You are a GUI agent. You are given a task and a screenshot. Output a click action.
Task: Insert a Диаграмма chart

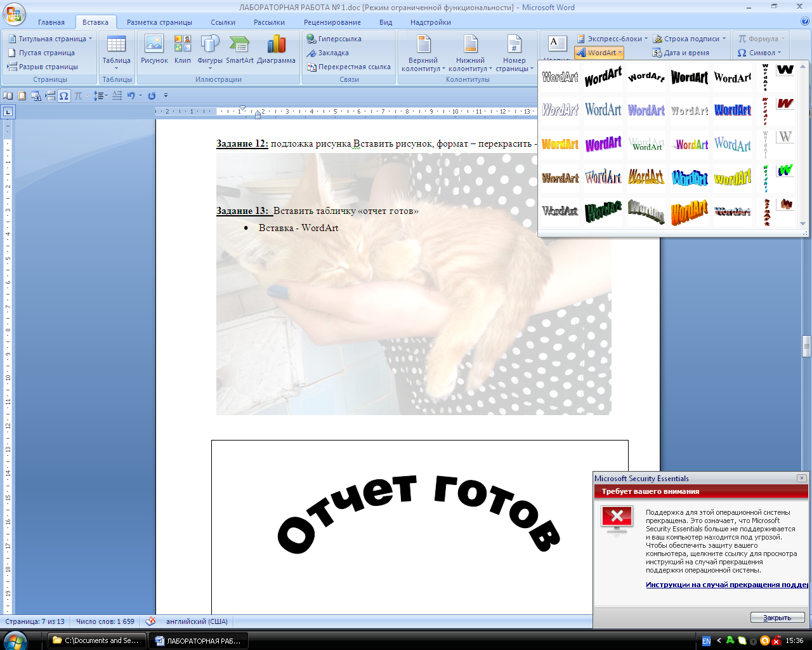(x=276, y=51)
